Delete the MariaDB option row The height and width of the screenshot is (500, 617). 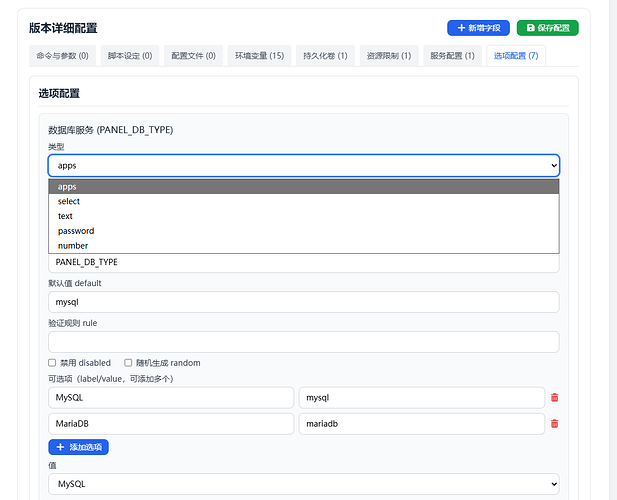coord(554,423)
